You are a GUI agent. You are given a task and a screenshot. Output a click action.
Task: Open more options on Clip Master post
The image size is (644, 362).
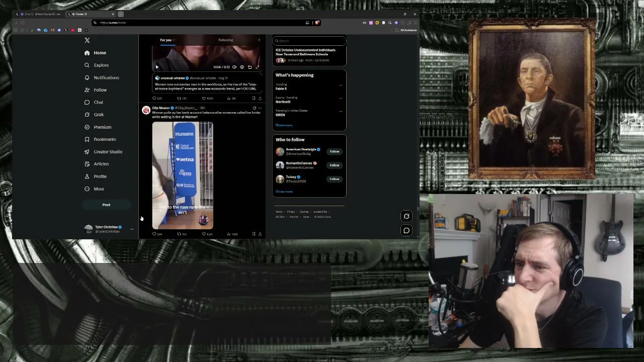pyautogui.click(x=260, y=108)
